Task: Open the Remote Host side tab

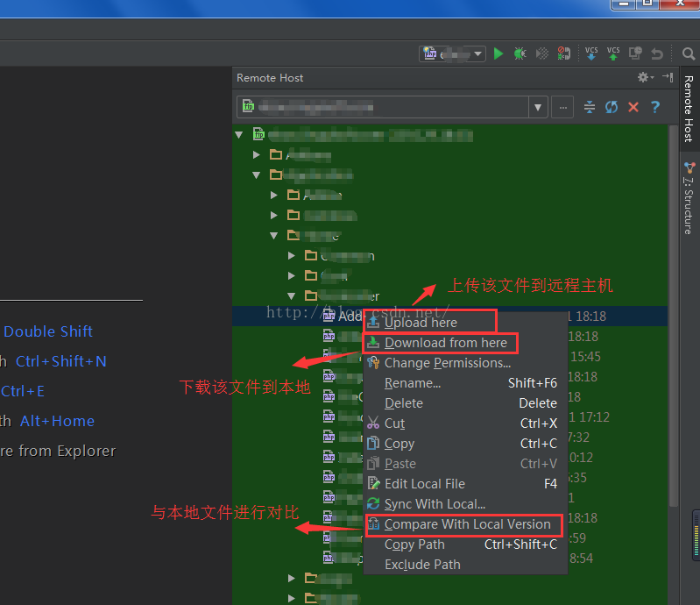Action: tap(689, 109)
